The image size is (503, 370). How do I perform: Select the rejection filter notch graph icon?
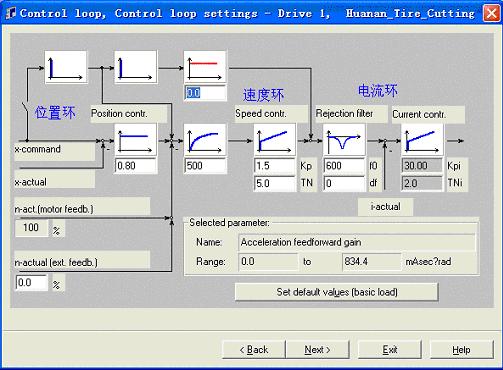pyautogui.click(x=344, y=140)
